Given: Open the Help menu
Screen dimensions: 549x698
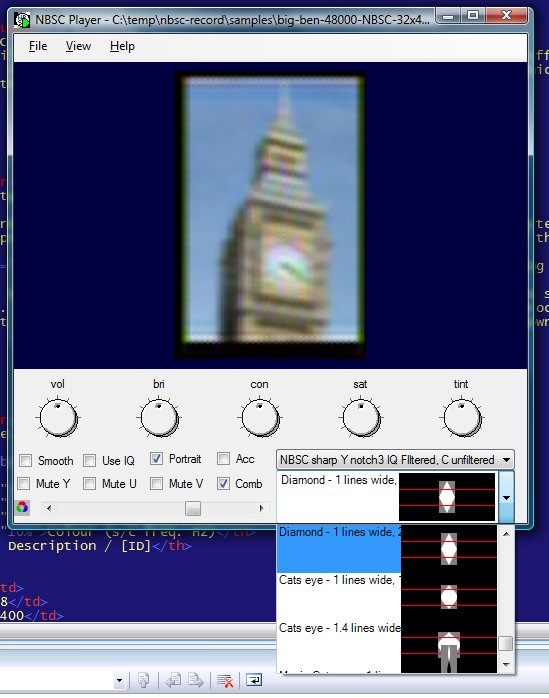Looking at the screenshot, I should (122, 46).
